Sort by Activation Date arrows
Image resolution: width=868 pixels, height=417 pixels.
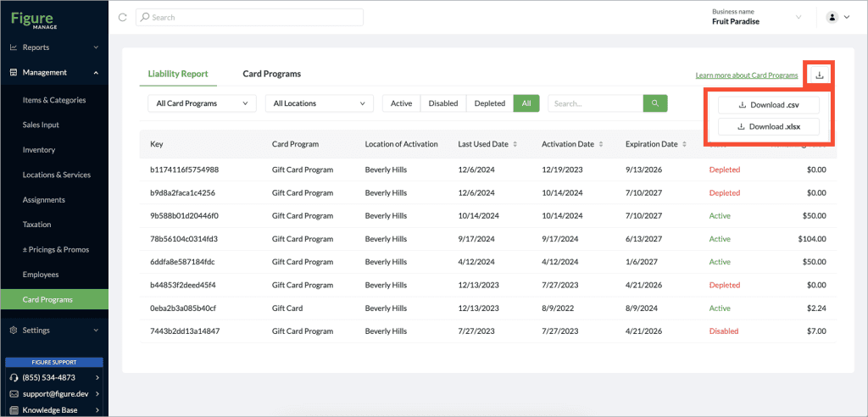coord(601,144)
